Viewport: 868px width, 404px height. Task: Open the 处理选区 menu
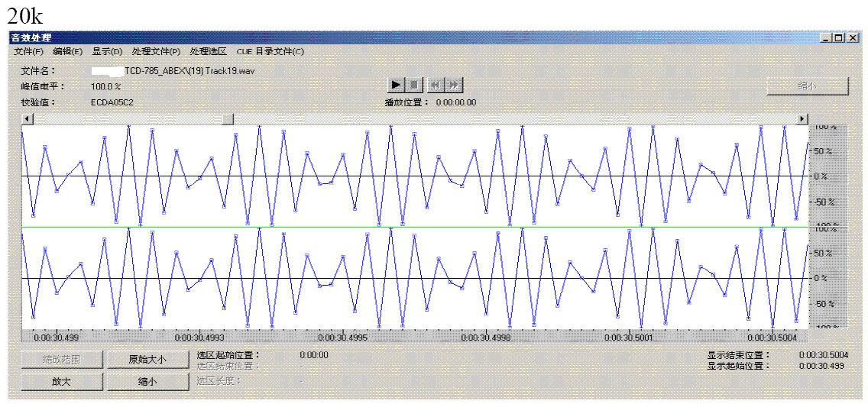point(208,52)
